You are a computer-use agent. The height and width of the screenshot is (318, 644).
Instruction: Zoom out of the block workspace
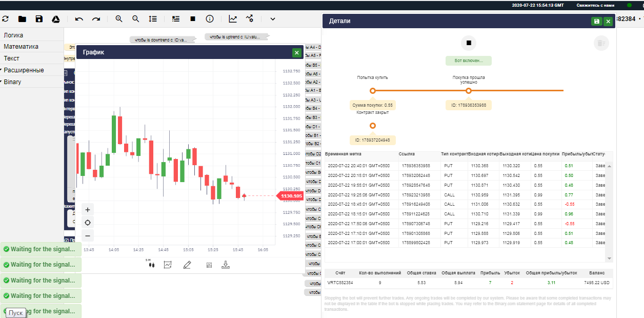[x=136, y=19]
